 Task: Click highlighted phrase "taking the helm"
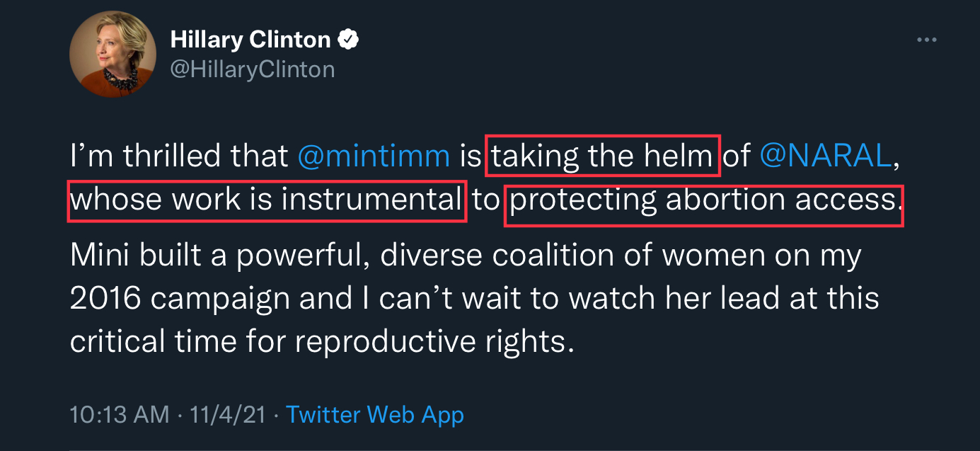click(x=602, y=156)
